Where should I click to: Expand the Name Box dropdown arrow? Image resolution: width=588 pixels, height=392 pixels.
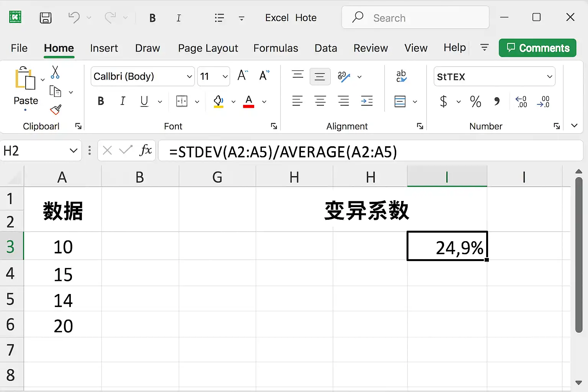click(73, 151)
